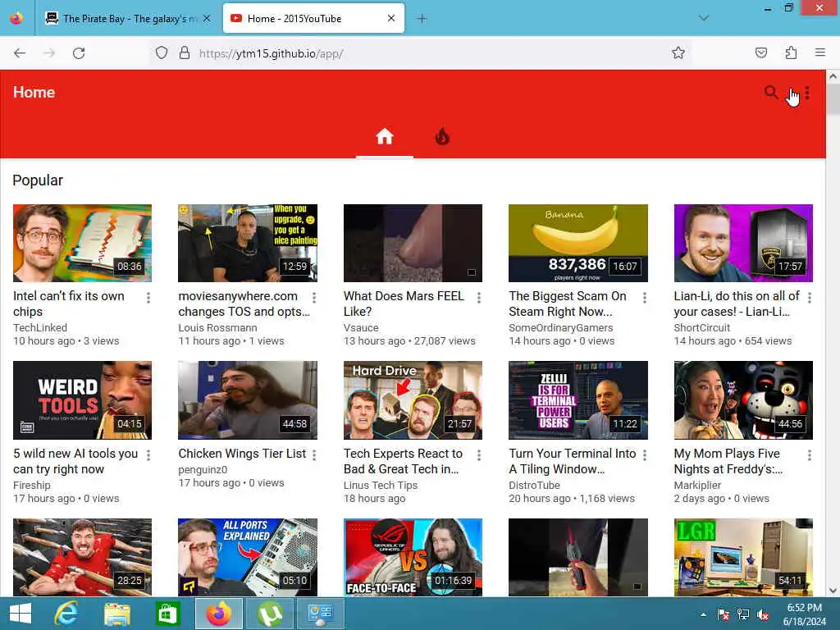
Task: Open options menu for Tech Experts React video
Action: [x=479, y=454]
